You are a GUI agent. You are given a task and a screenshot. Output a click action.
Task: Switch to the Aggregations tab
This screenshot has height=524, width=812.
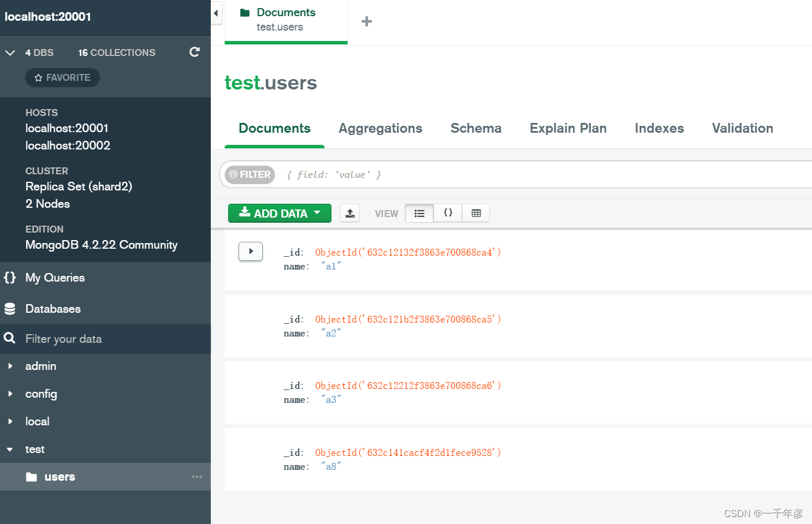380,128
